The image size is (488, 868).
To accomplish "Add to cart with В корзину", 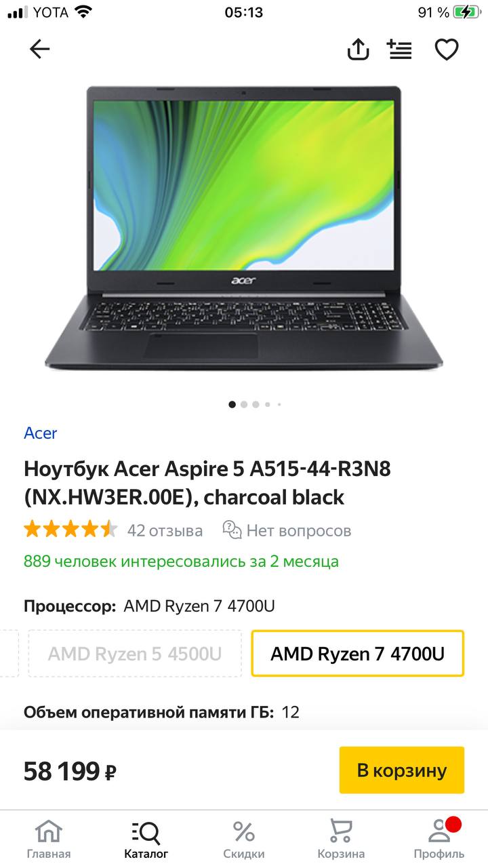I will (402, 770).
